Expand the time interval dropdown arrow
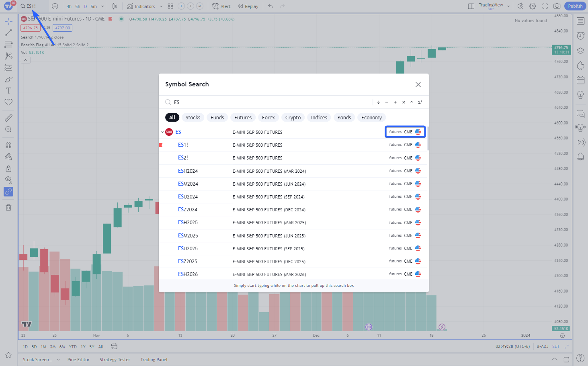 102,6
